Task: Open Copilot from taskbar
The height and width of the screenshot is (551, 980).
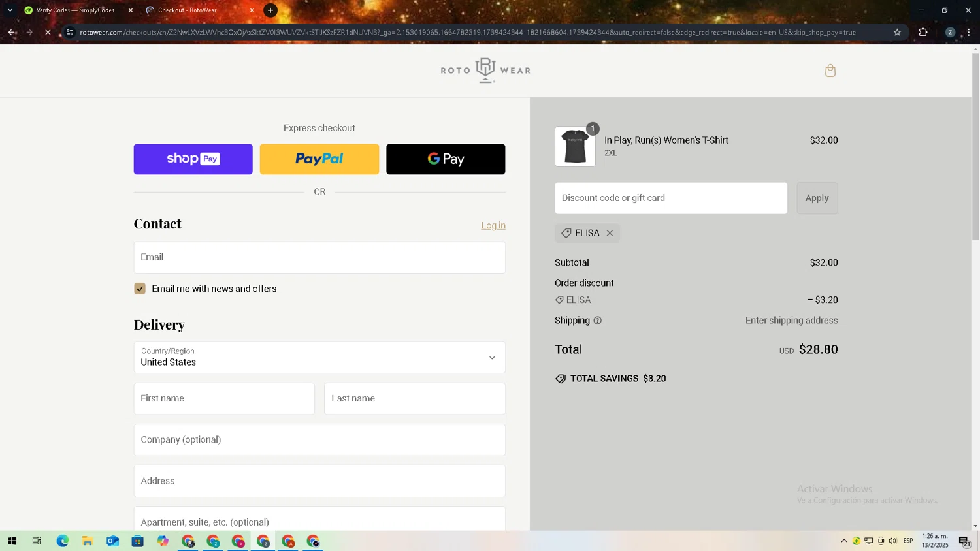Action: [163, 541]
